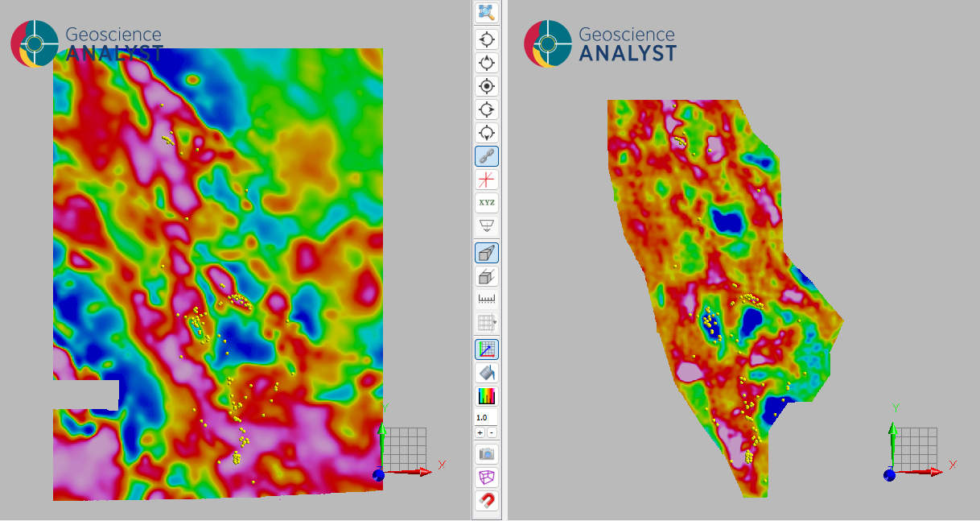
Task: Click the 1.0 vertical exaggeration field
Action: [486, 418]
